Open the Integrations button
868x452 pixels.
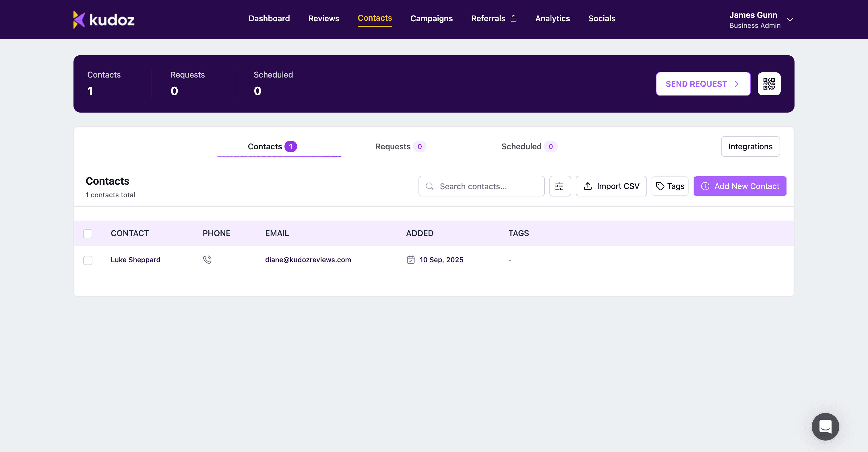point(750,147)
